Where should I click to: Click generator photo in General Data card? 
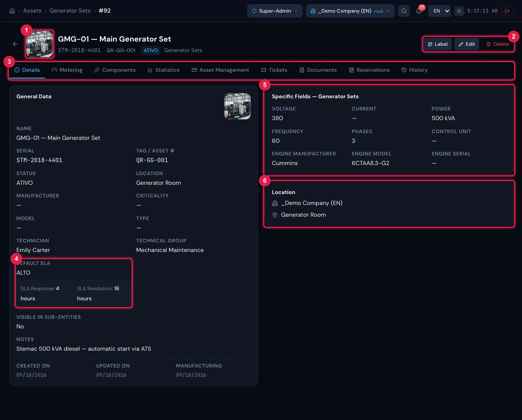tap(237, 106)
